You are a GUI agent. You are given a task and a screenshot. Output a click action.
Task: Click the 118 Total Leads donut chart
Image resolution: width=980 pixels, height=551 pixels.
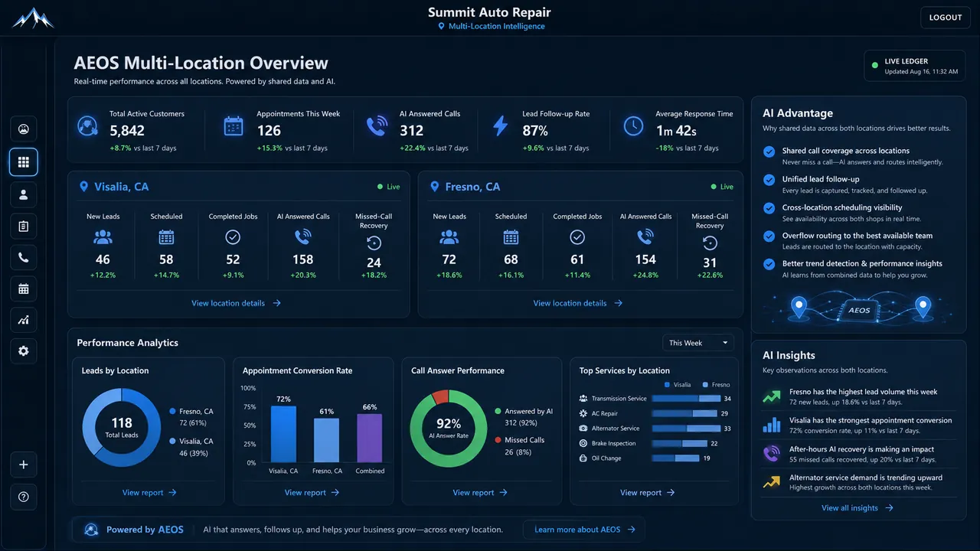click(x=122, y=428)
